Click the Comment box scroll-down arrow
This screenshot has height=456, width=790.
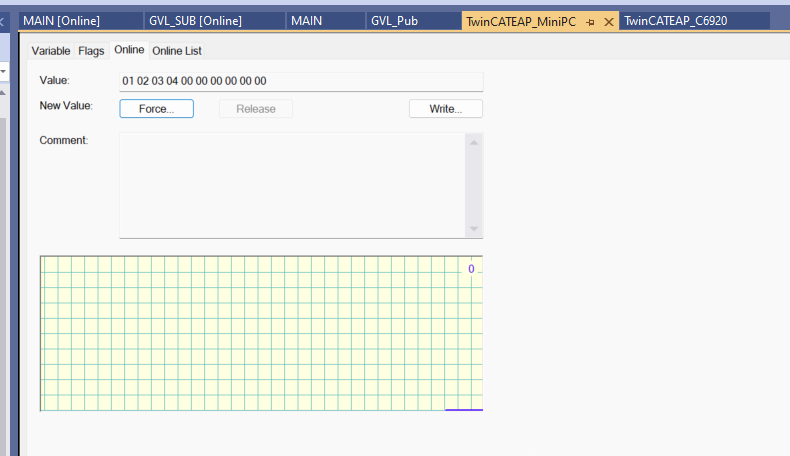tap(474, 229)
